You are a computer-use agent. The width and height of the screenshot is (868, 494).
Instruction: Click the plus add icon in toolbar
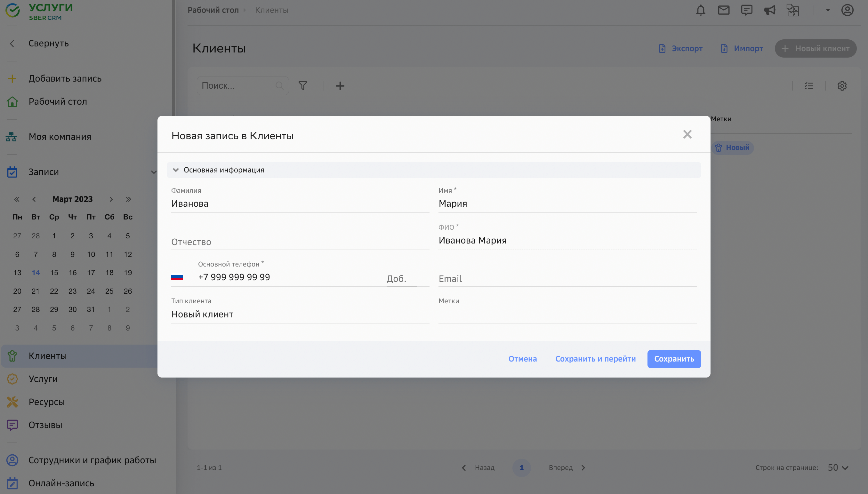(x=340, y=86)
